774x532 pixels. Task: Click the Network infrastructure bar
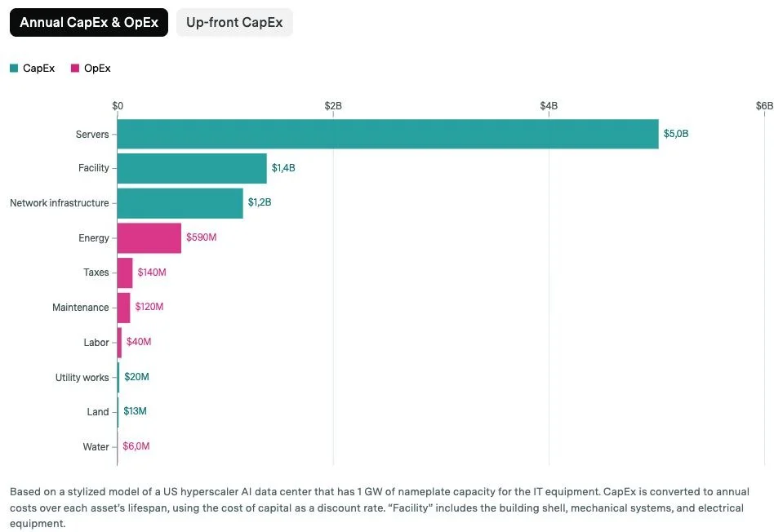[180, 203]
